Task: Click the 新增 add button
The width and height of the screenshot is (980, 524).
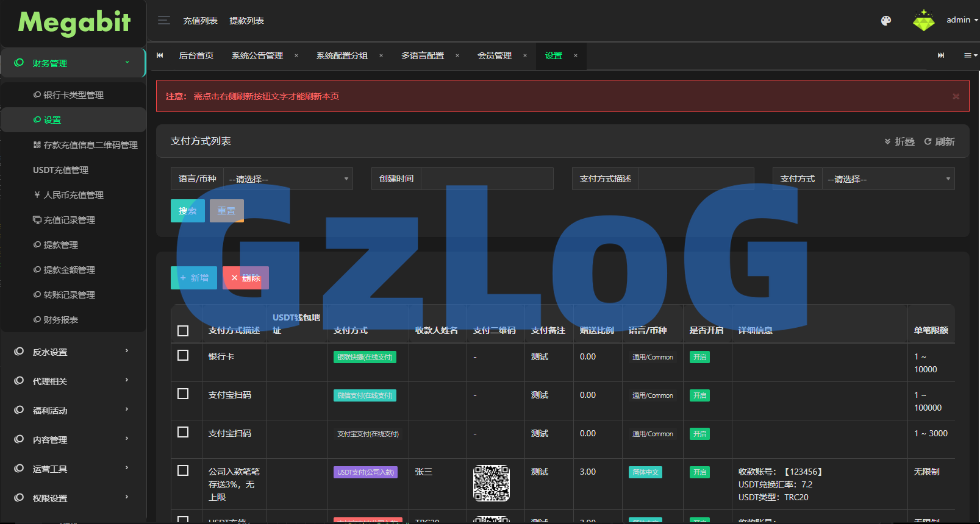Action: (194, 278)
